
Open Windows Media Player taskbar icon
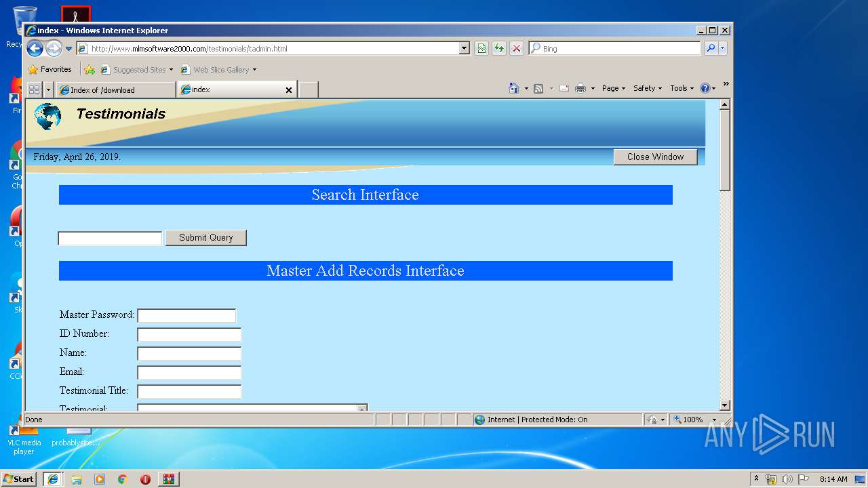coord(100,479)
